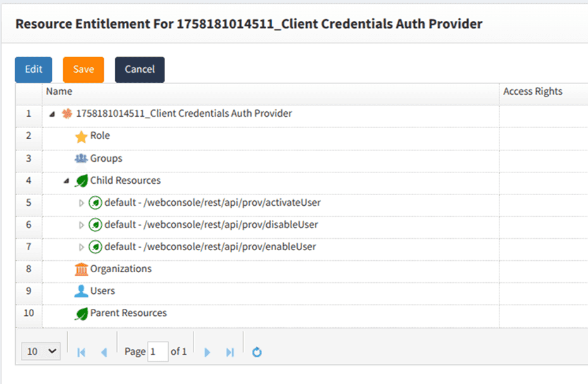Collapse the root Auth Provider node

click(x=52, y=114)
